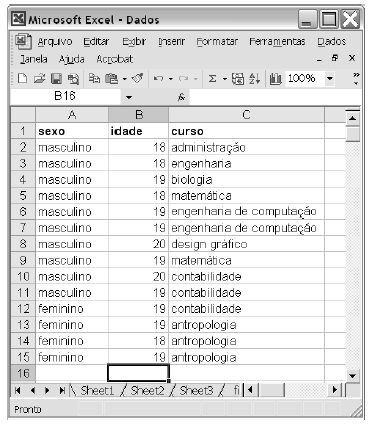Click the Copy icon in the toolbar
Image resolution: width=375 pixels, height=437 pixels.
[x=94, y=79]
